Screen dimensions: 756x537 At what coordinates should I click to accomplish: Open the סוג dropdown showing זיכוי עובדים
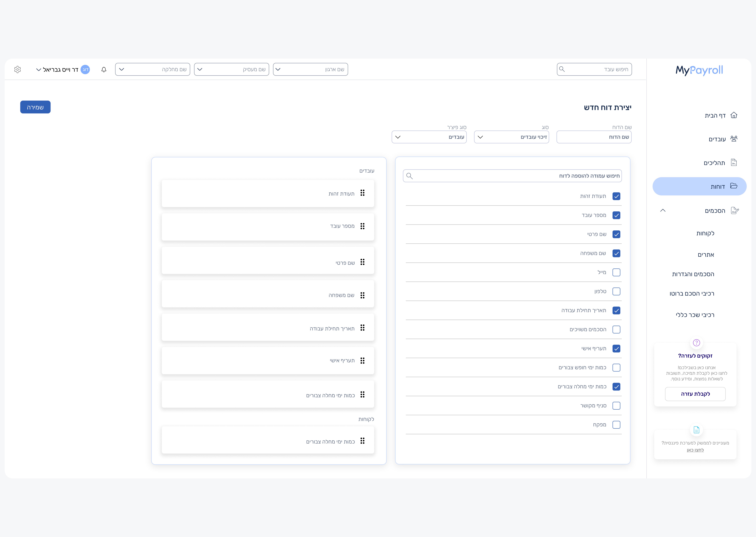click(x=512, y=137)
